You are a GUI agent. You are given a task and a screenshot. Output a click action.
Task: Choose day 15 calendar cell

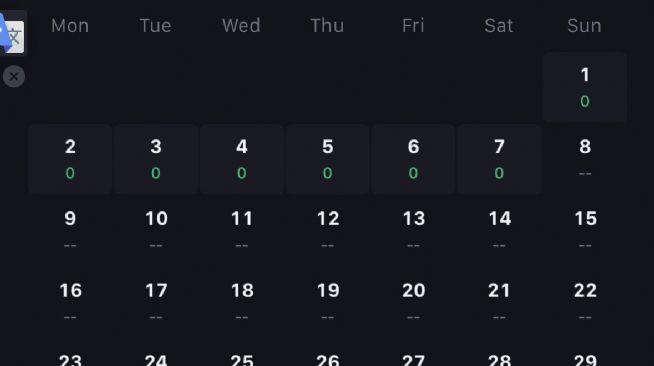[585, 231]
